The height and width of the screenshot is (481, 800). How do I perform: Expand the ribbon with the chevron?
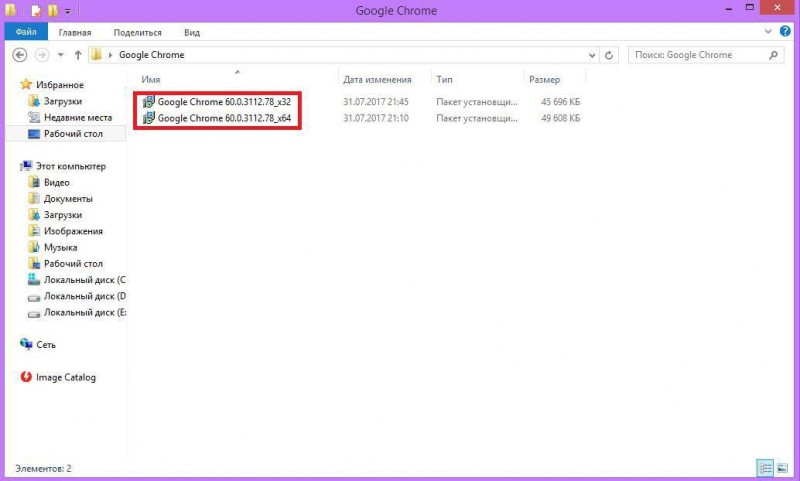[768, 32]
